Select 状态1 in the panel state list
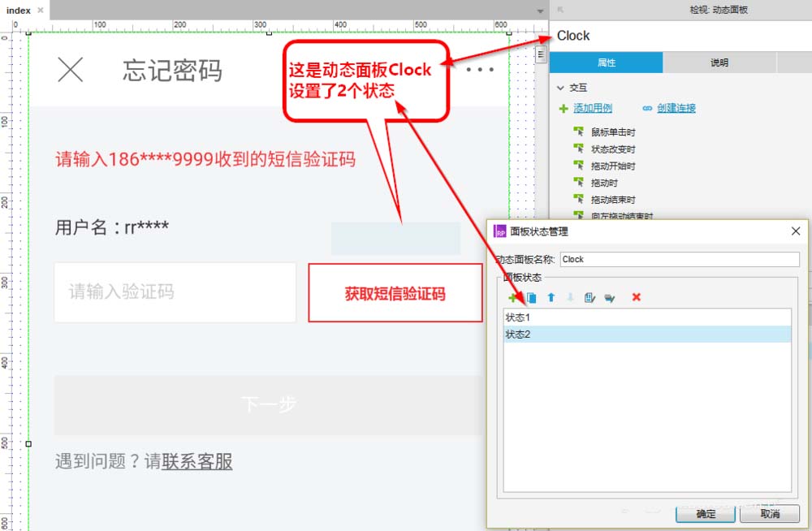The height and width of the screenshot is (531, 812). pos(647,317)
